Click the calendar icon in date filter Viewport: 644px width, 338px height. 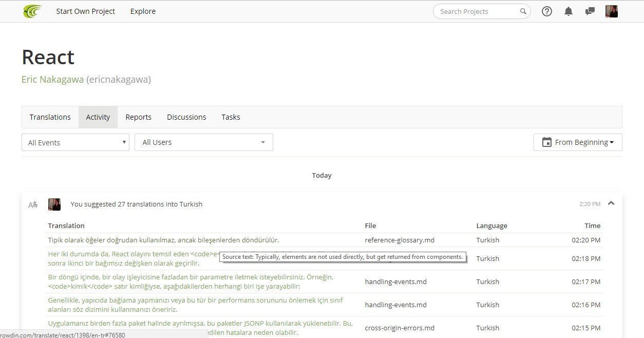coord(547,142)
